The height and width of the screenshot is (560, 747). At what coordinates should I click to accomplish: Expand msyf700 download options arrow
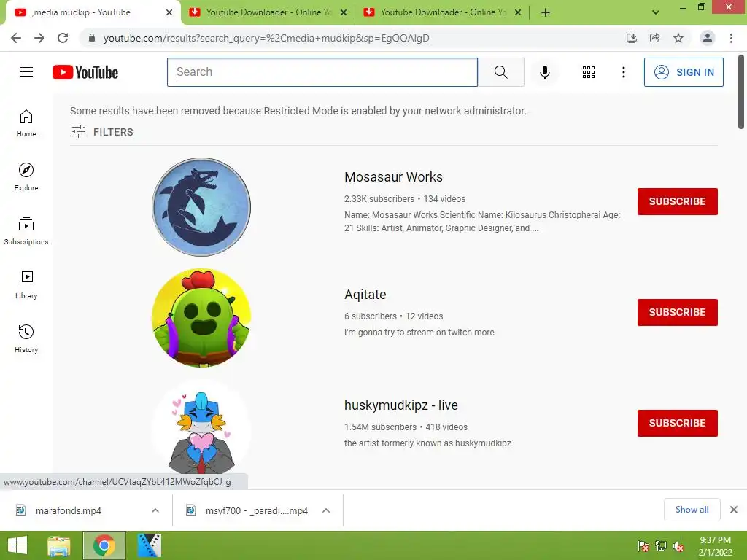326,510
